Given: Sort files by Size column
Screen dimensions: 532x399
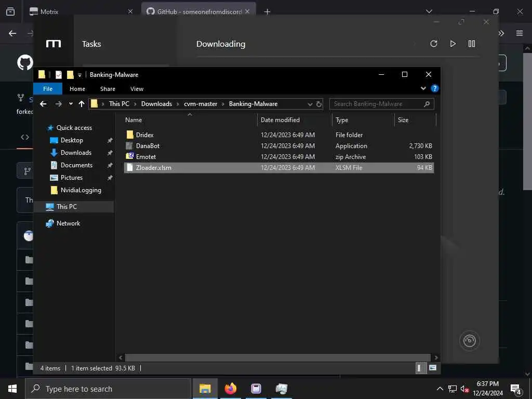Looking at the screenshot, I should point(403,120).
